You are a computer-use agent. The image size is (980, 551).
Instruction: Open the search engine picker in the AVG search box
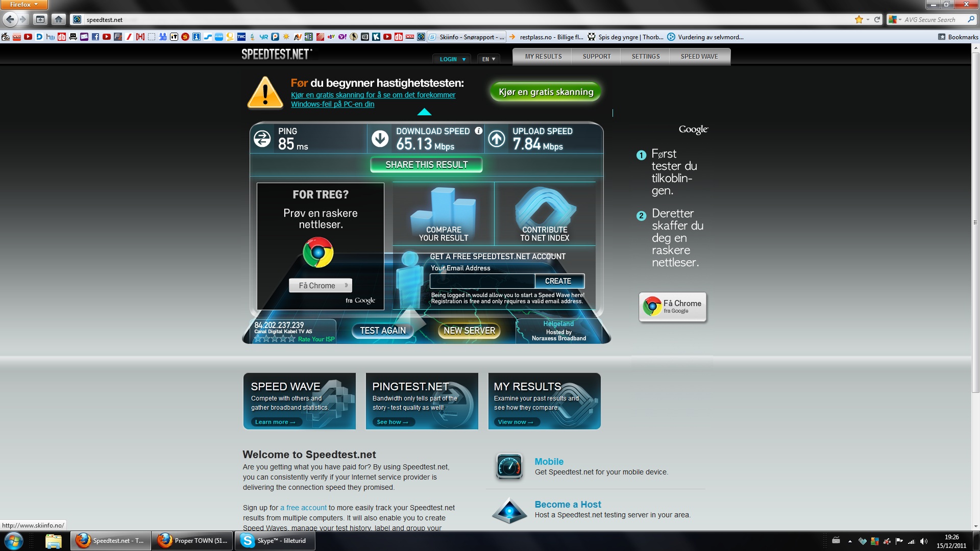pyautogui.click(x=895, y=19)
